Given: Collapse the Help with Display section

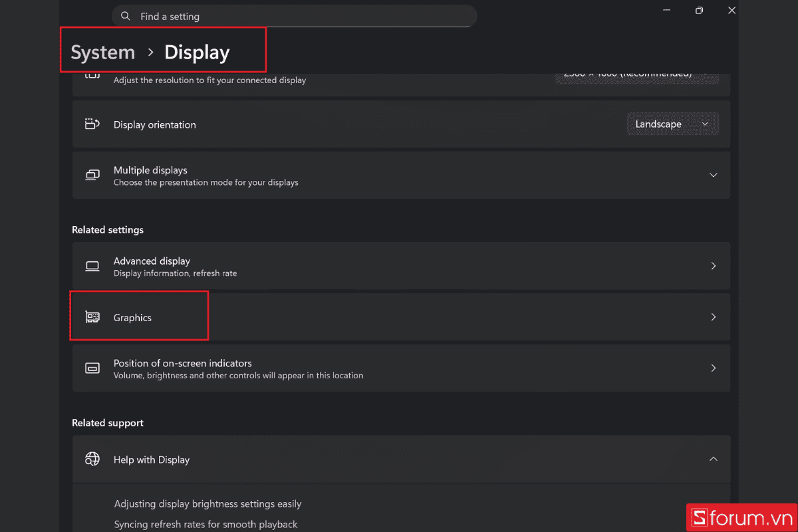Looking at the screenshot, I should (x=713, y=460).
